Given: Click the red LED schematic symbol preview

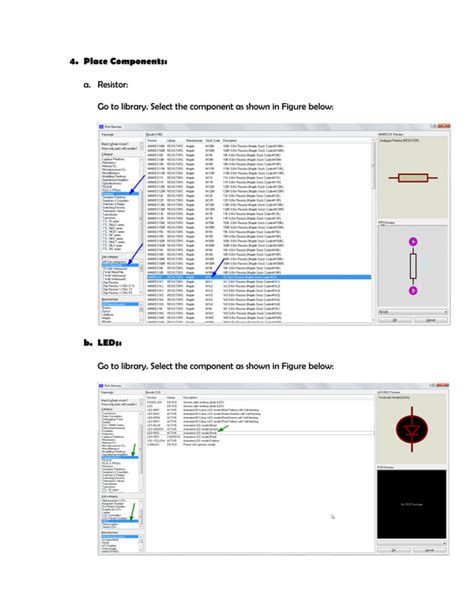Looking at the screenshot, I should tap(411, 430).
